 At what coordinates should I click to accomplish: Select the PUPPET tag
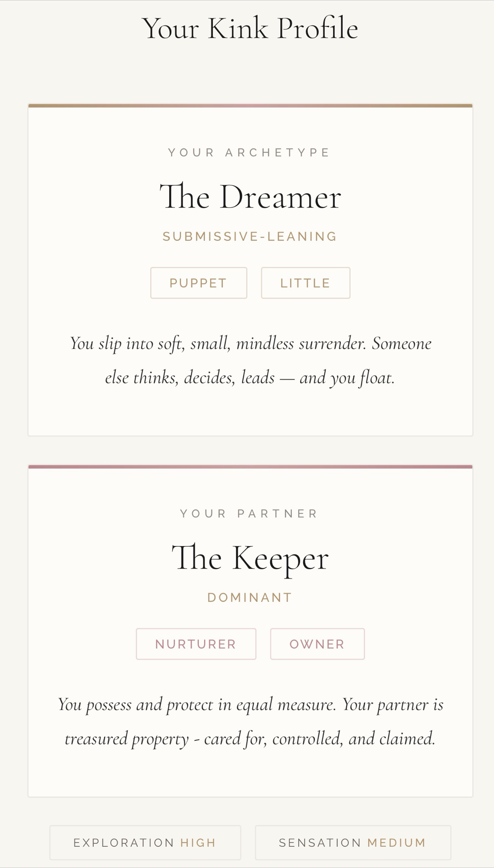point(199,283)
